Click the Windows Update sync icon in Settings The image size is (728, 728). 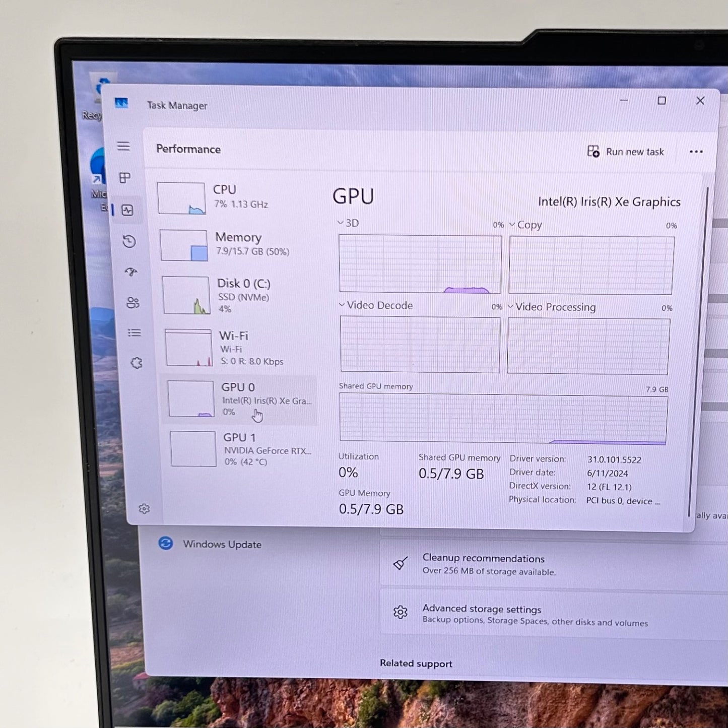(165, 543)
